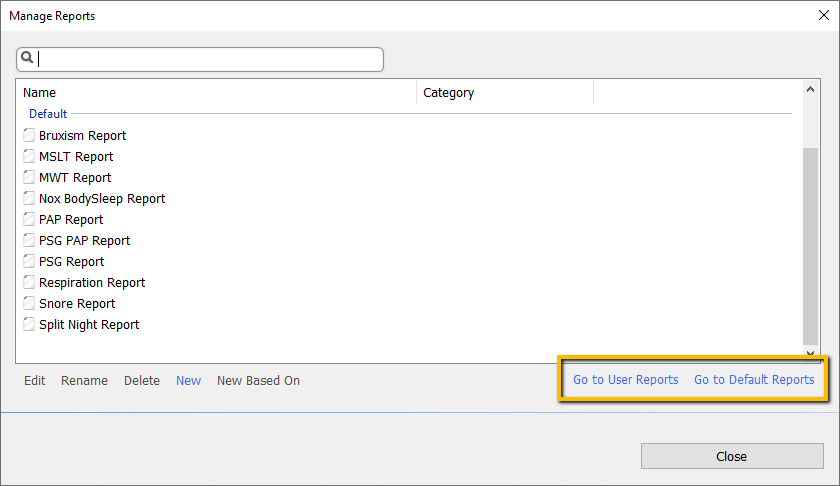This screenshot has height=486, width=840.
Task: Click the scrollbar down arrow
Action: (810, 353)
